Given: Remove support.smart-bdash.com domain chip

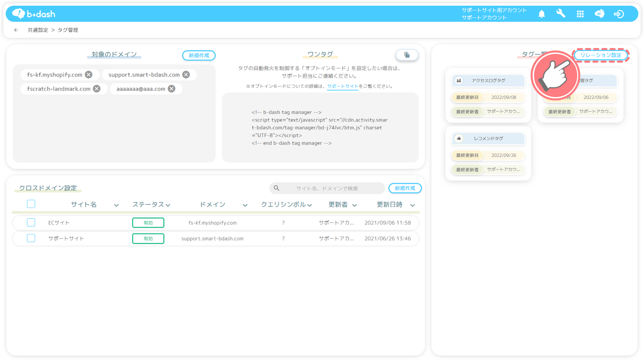Looking at the screenshot, I should 186,75.
